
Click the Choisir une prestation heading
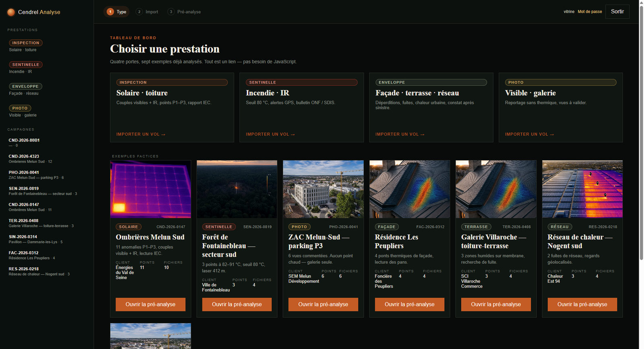(165, 49)
